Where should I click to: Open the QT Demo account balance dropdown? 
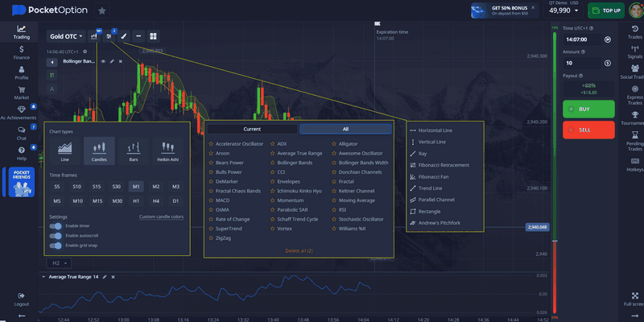563,10
